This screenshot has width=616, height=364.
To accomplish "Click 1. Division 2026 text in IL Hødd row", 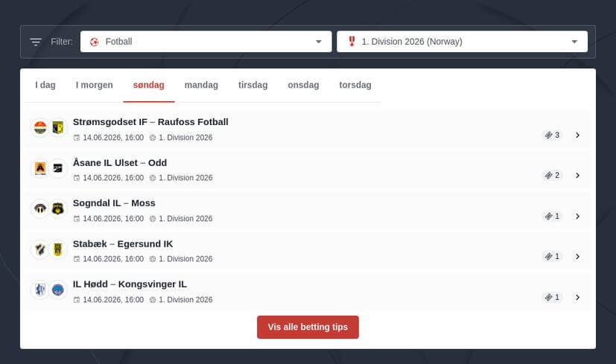I will (185, 299).
